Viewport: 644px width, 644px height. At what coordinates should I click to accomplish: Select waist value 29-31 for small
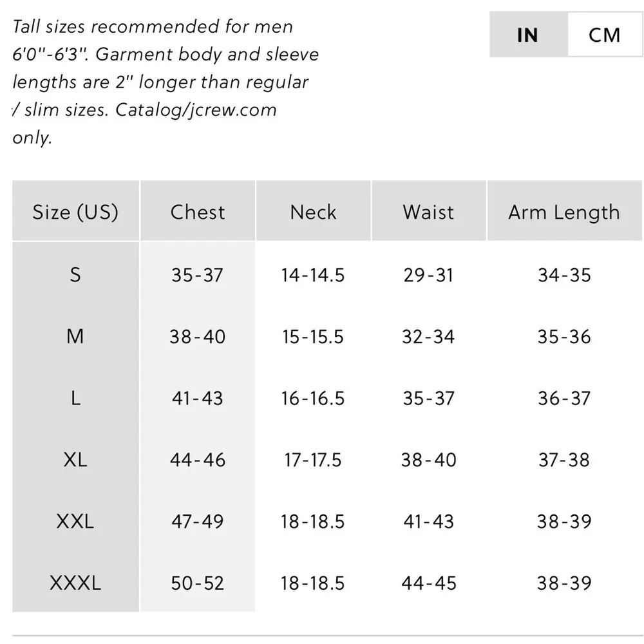click(428, 275)
